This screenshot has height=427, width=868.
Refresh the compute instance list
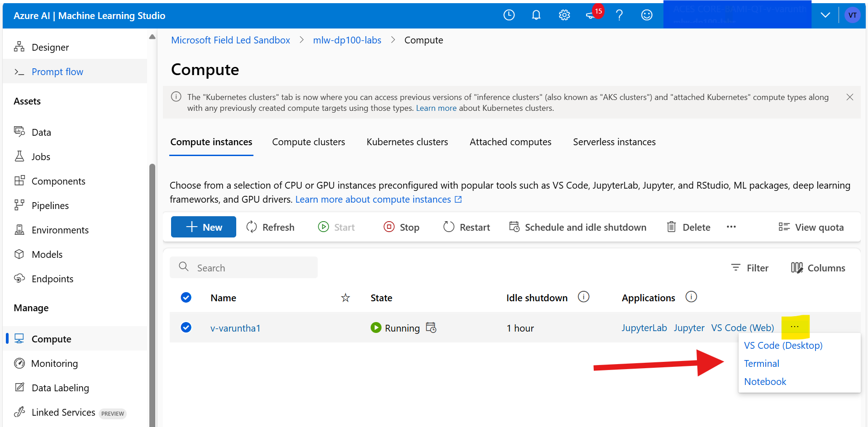coord(270,227)
